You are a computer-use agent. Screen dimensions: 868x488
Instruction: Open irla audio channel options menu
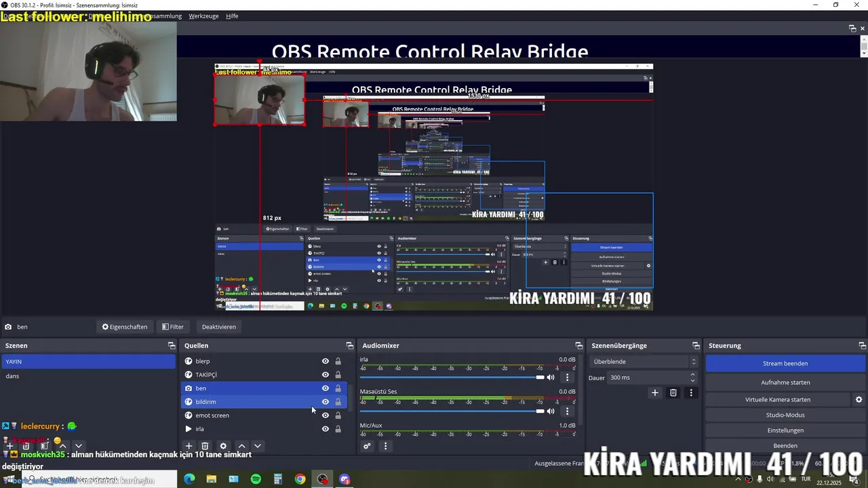568,378
